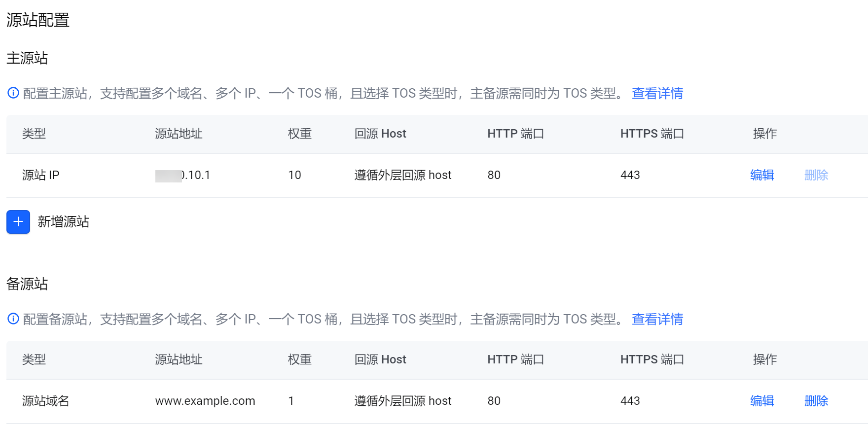Viewport: 868px width, 429px height.
Task: Click 遵循外层回源 host in the 源站 IP row
Action: coord(402,175)
